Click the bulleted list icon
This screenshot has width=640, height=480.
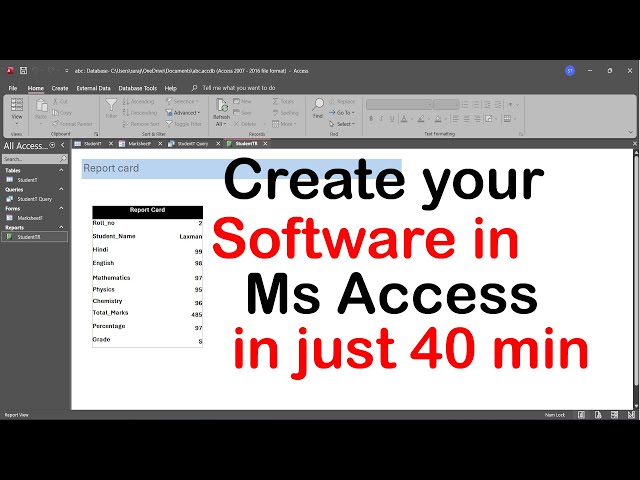tap(465, 105)
